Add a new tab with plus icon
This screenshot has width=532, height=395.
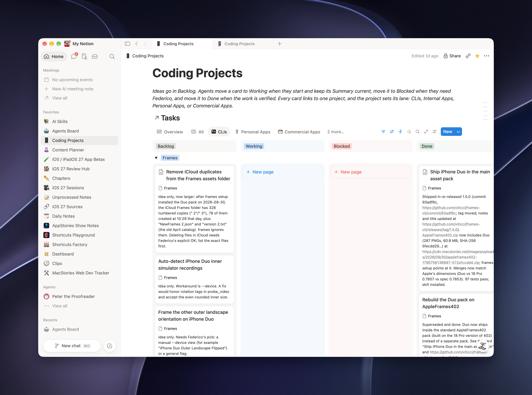click(x=279, y=43)
